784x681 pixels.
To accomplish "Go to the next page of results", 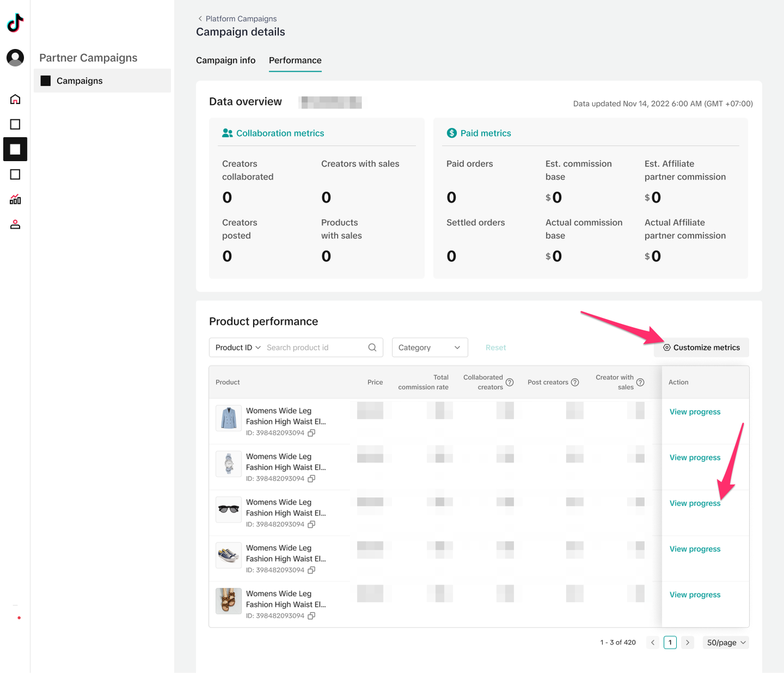I will click(x=688, y=642).
